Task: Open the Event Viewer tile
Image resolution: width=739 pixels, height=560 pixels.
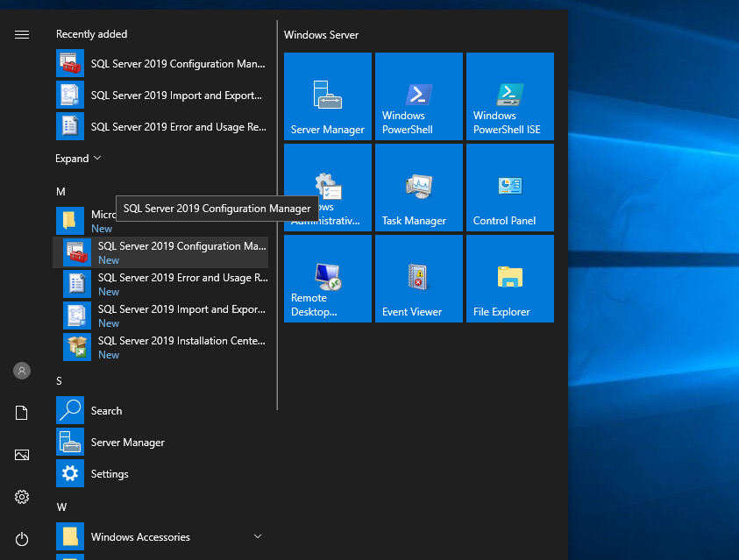Action: coord(419,279)
